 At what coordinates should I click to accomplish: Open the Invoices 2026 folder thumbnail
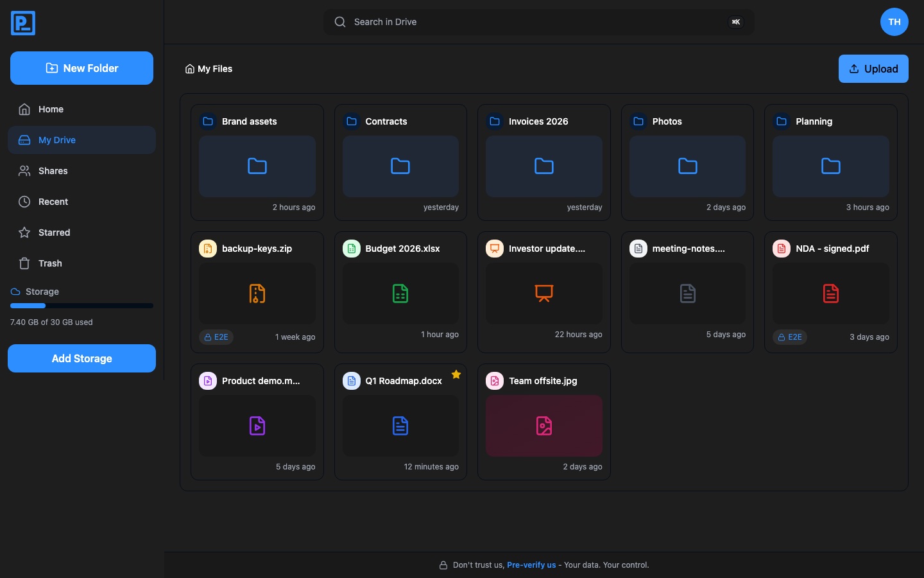pos(544,166)
